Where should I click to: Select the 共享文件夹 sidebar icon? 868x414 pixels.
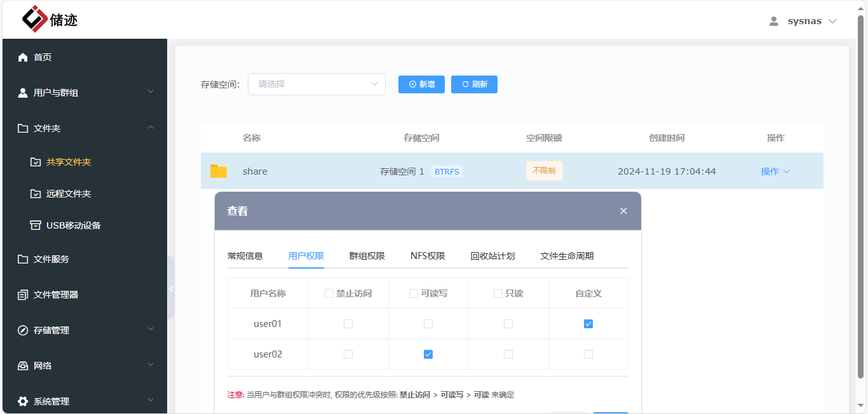point(36,162)
